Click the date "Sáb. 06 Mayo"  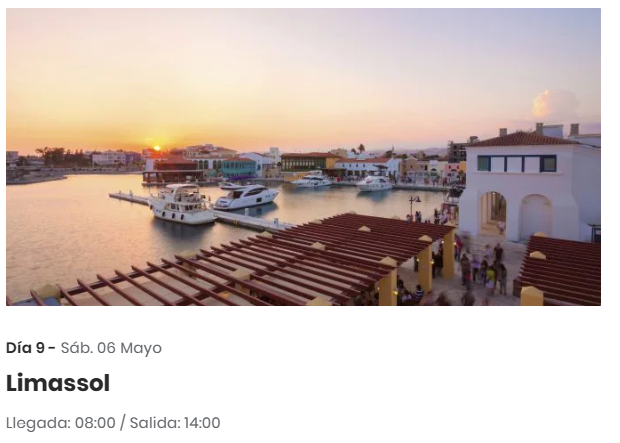111,348
